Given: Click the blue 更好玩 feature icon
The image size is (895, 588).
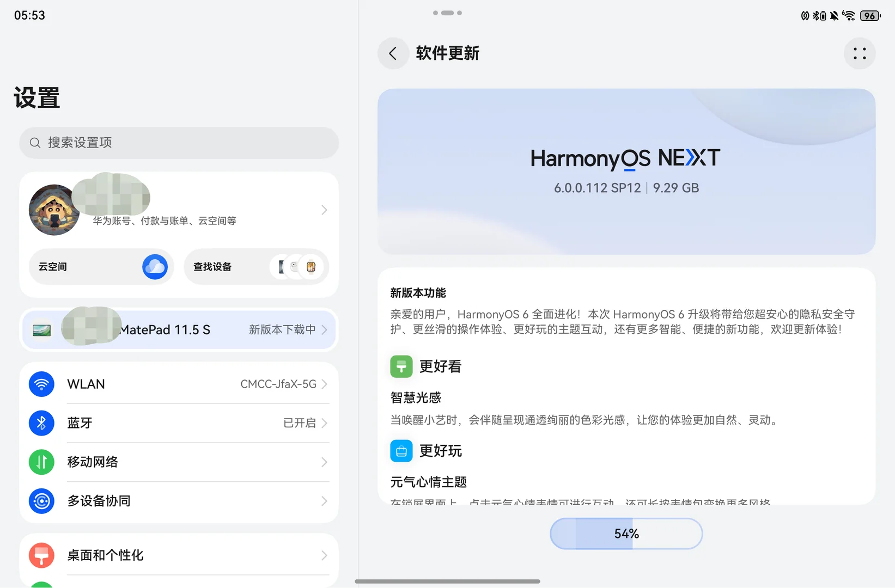Looking at the screenshot, I should (401, 451).
